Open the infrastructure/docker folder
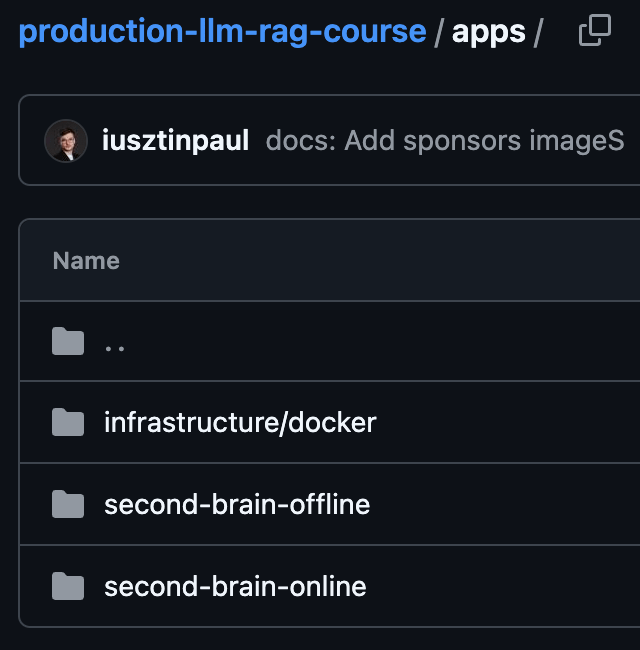The width and height of the screenshot is (640, 650). 240,422
